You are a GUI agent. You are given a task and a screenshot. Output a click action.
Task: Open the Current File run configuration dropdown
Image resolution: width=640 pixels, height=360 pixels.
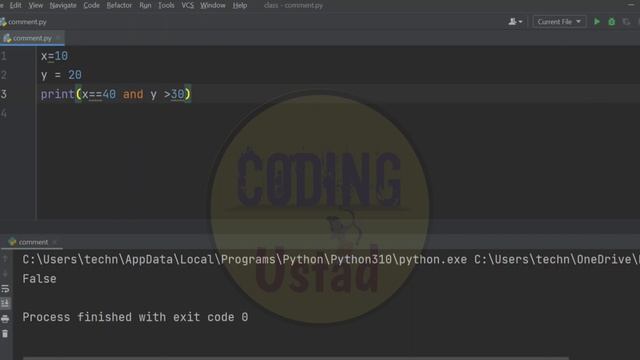pos(559,22)
